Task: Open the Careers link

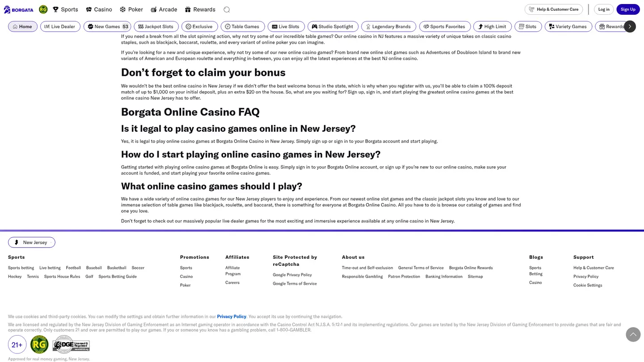Action: (233, 282)
